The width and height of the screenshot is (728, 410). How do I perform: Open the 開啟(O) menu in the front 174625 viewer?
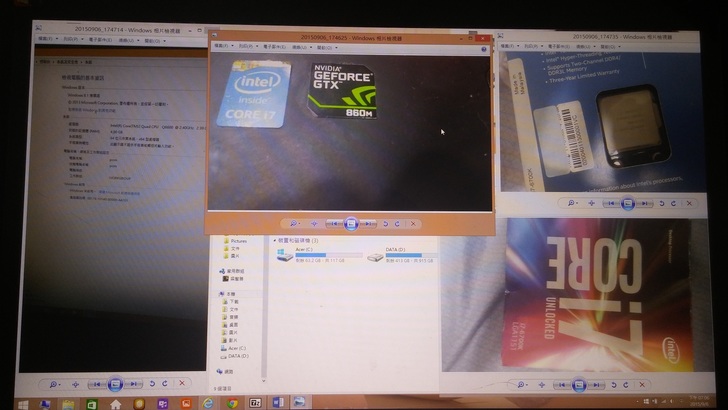click(327, 47)
